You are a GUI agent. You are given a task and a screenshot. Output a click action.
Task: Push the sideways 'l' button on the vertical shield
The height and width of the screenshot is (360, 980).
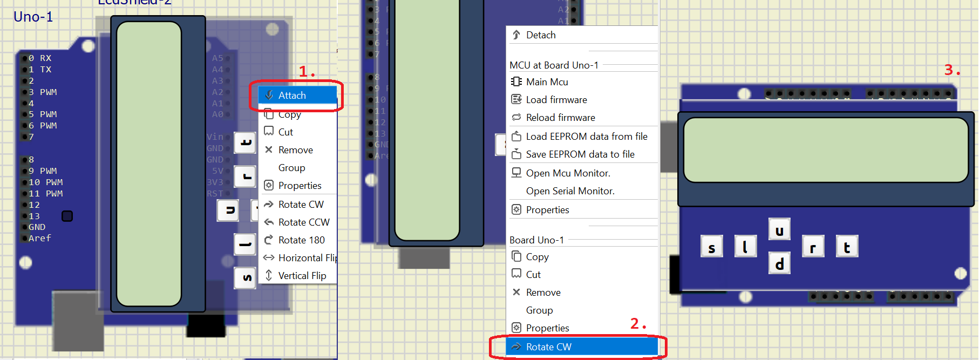[245, 244]
